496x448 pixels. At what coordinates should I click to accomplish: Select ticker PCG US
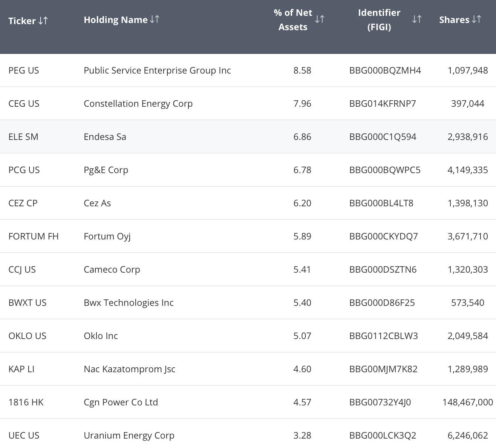click(24, 170)
